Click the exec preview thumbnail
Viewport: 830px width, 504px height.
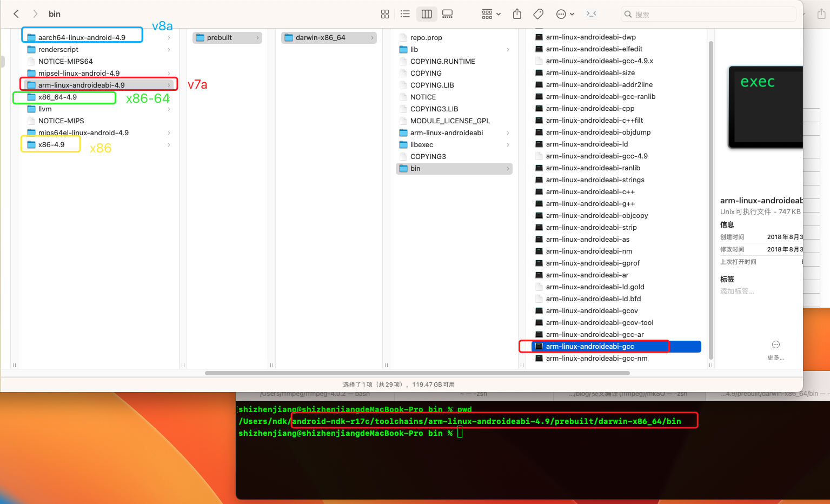point(765,107)
